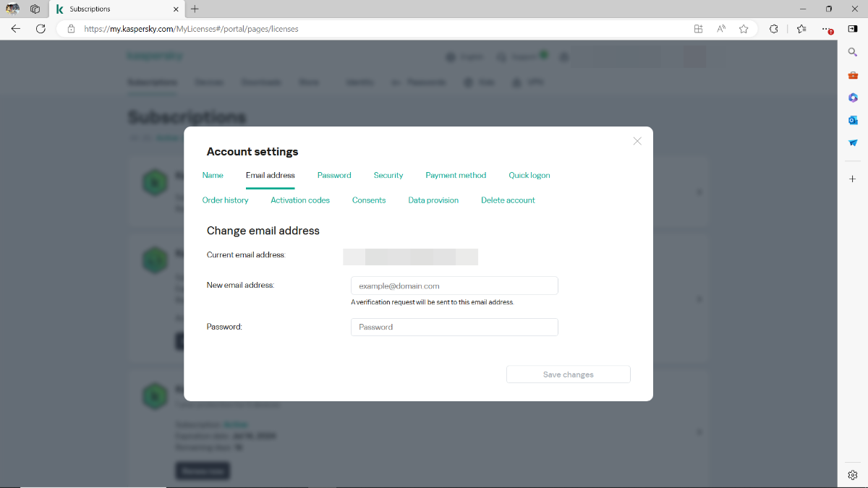Viewport: 868px width, 488px height.
Task: Open the sidebar Tools briefcase icon
Action: tap(853, 75)
